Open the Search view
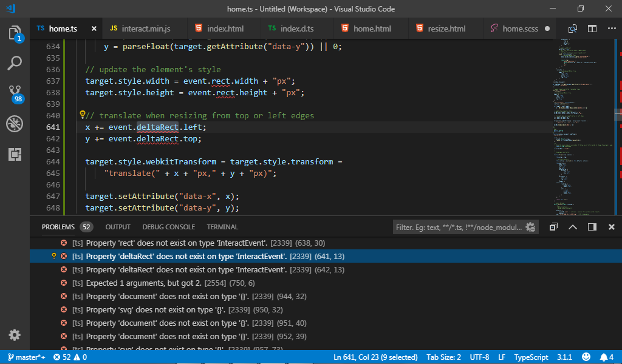 (x=15, y=63)
